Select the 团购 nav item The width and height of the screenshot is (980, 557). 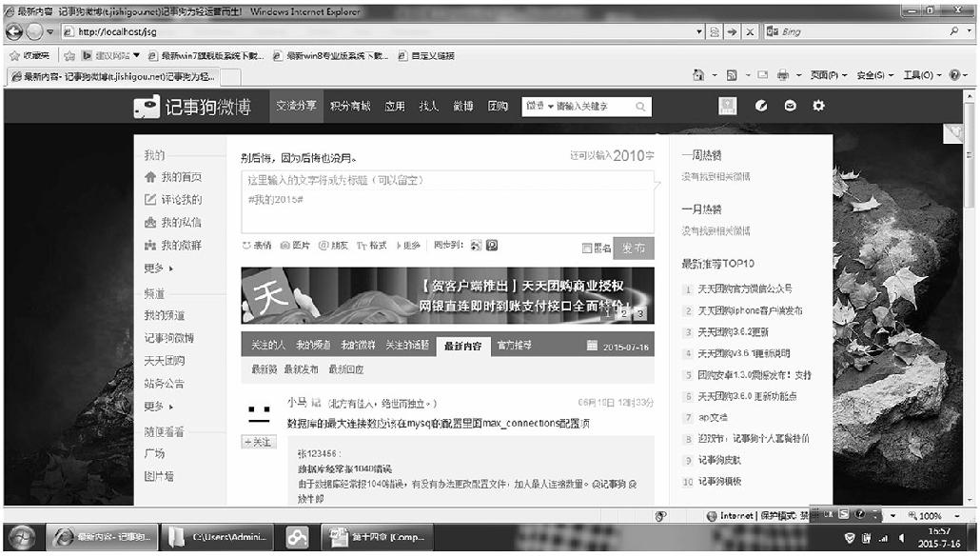pyautogui.click(x=498, y=107)
